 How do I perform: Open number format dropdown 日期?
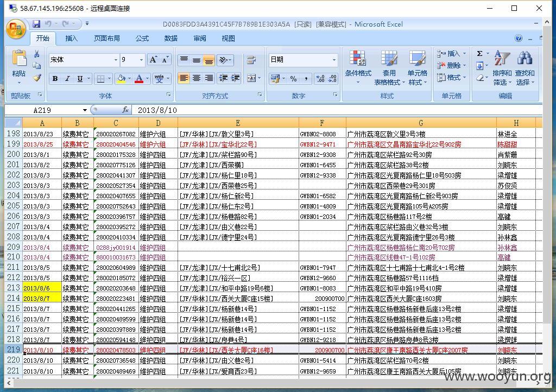tap(334, 60)
